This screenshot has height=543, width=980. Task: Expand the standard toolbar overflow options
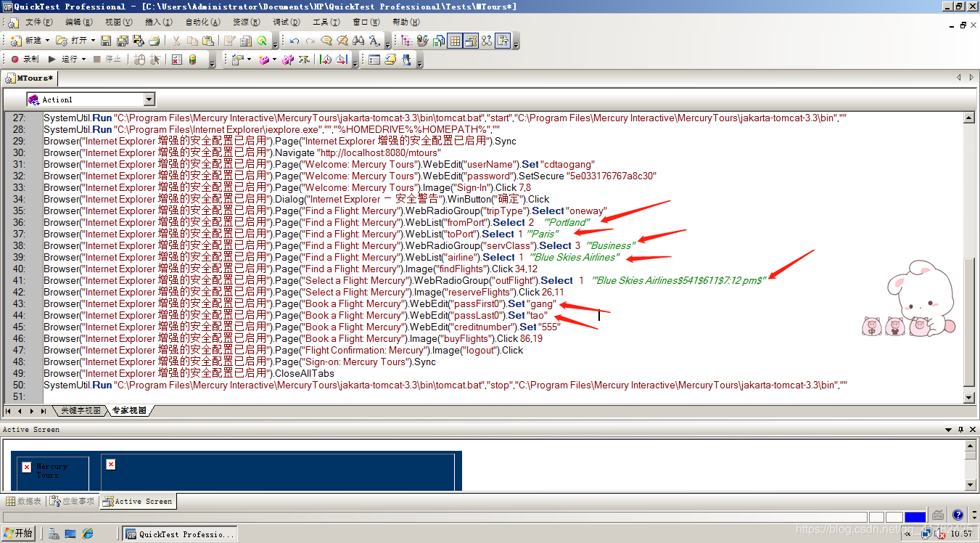click(275, 45)
